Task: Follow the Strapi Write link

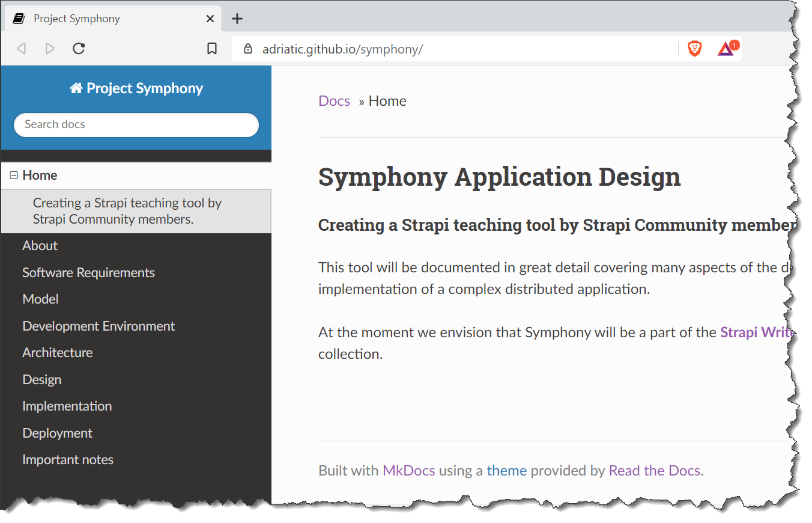Action: (757, 332)
